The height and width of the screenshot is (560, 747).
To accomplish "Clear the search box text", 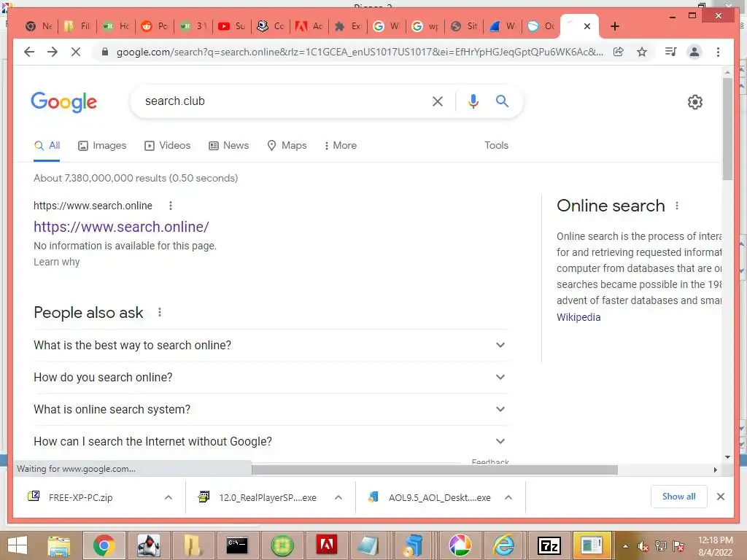I will tap(438, 101).
